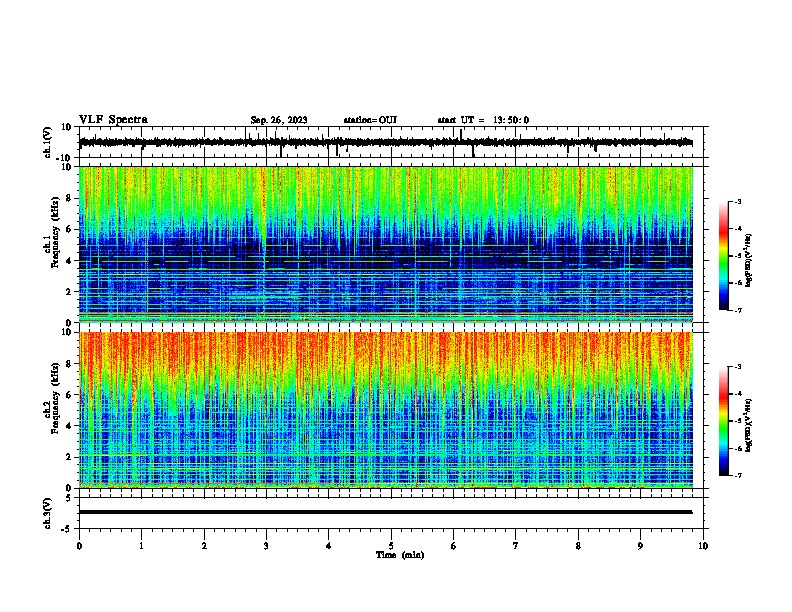
Task: Click the "-4" label on ch.1 color bar
Action: pyautogui.click(x=737, y=229)
